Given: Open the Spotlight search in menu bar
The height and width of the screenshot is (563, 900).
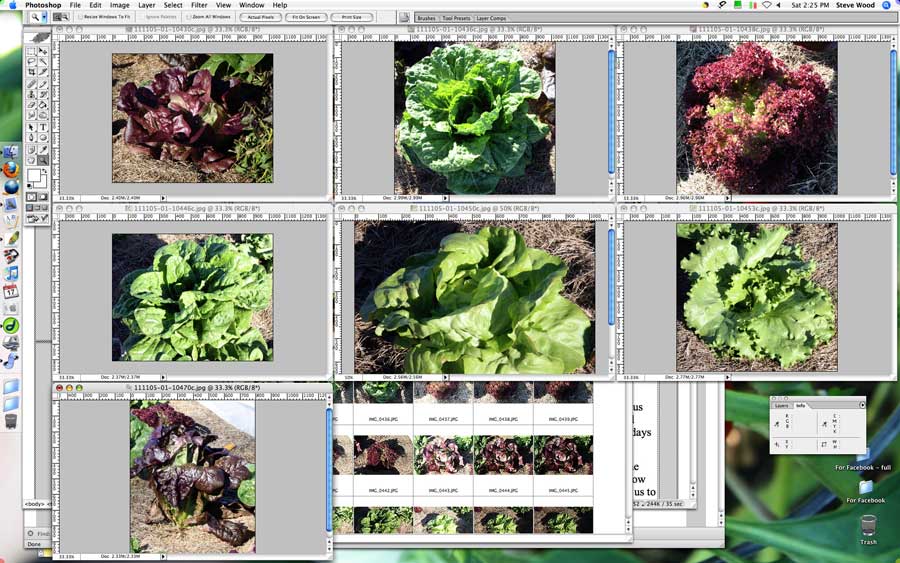Looking at the screenshot, I should click(887, 5).
